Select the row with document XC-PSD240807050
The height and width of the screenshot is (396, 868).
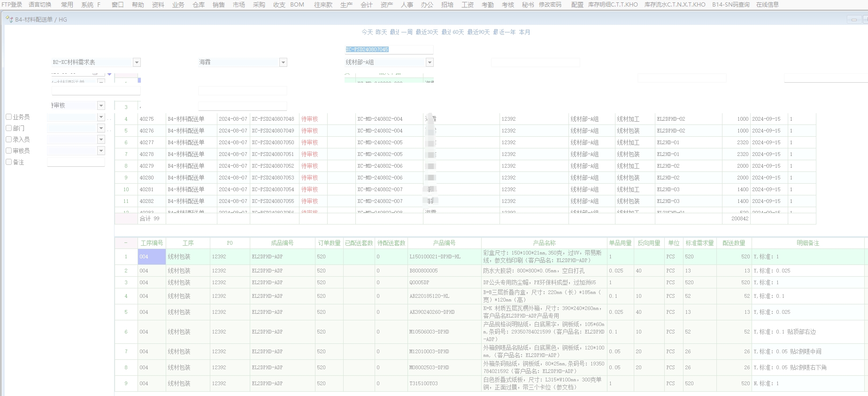273,142
